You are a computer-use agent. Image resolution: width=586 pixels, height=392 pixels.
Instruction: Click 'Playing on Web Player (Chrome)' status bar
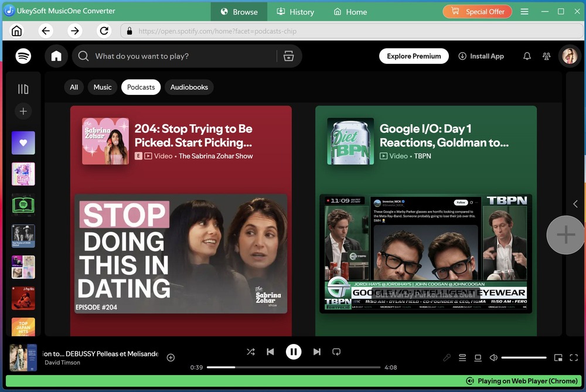tap(294, 381)
